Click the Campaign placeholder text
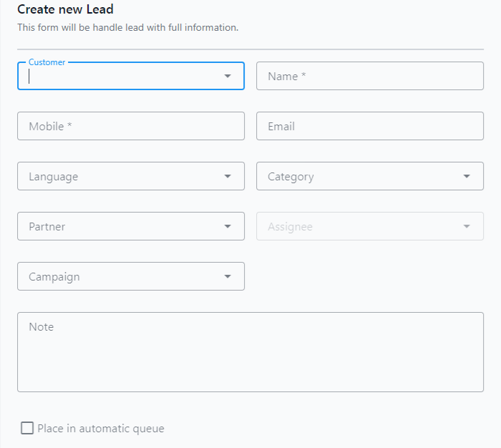This screenshot has height=448, width=501. click(x=54, y=277)
